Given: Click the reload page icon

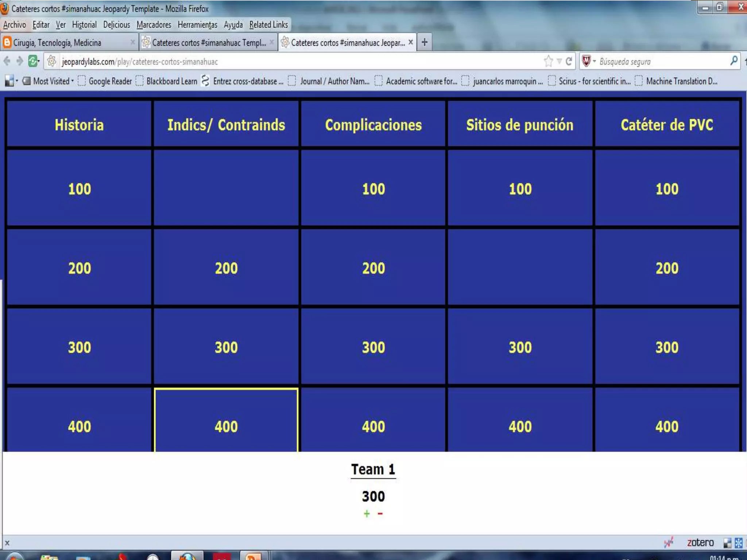Looking at the screenshot, I should coord(569,61).
